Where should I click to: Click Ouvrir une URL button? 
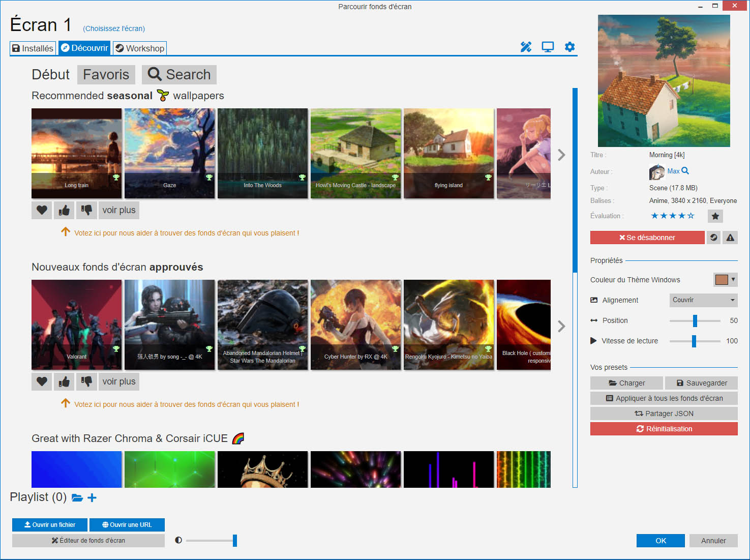coord(127,525)
